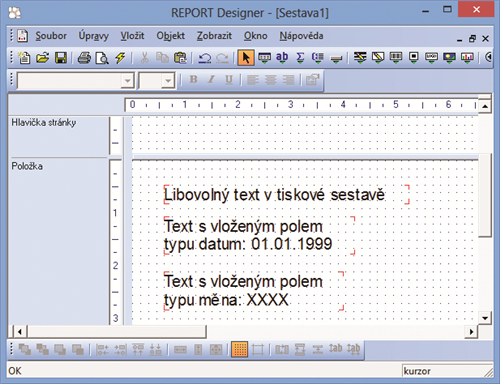Image resolution: width=500 pixels, height=384 pixels.
Task: Restore the inner Sestava1 document window
Action: point(472,39)
